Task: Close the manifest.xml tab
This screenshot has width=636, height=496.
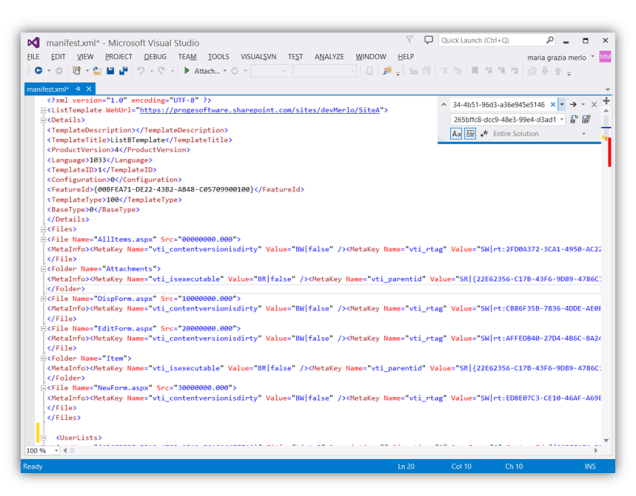Action: pyautogui.click(x=89, y=89)
